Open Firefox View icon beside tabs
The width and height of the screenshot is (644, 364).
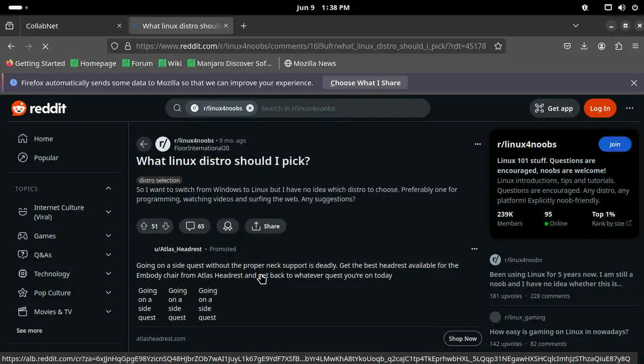pyautogui.click(x=9, y=26)
